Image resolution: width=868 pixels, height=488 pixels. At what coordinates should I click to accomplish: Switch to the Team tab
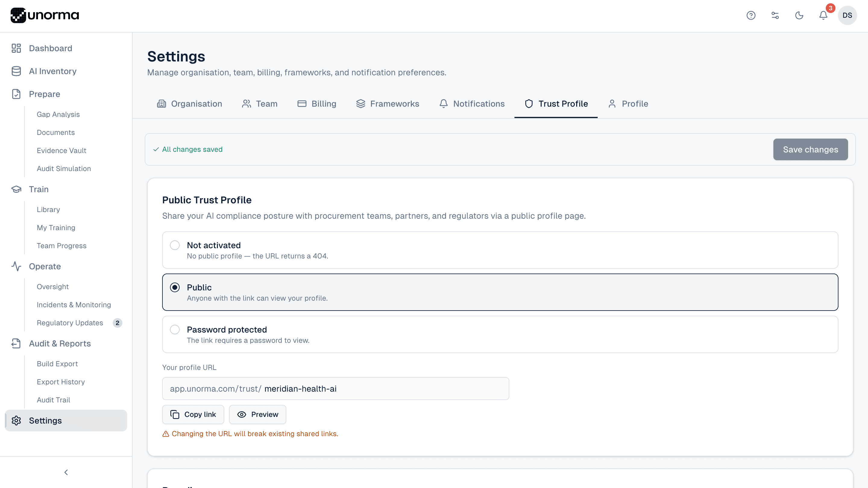coord(259,104)
